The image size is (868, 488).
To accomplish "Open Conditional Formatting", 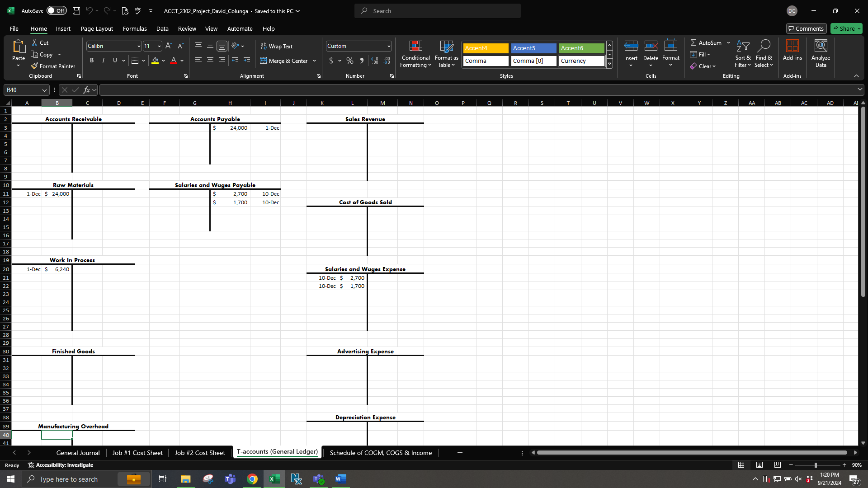I will tap(415, 54).
